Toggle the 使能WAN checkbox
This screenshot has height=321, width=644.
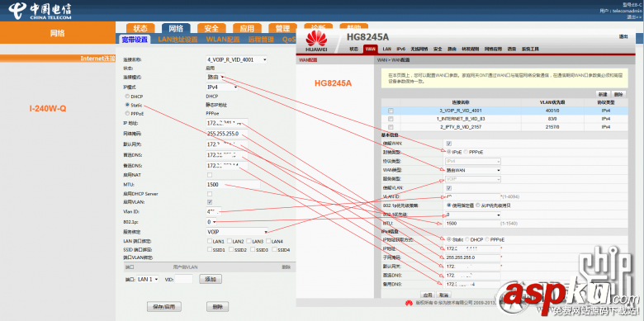pos(449,144)
